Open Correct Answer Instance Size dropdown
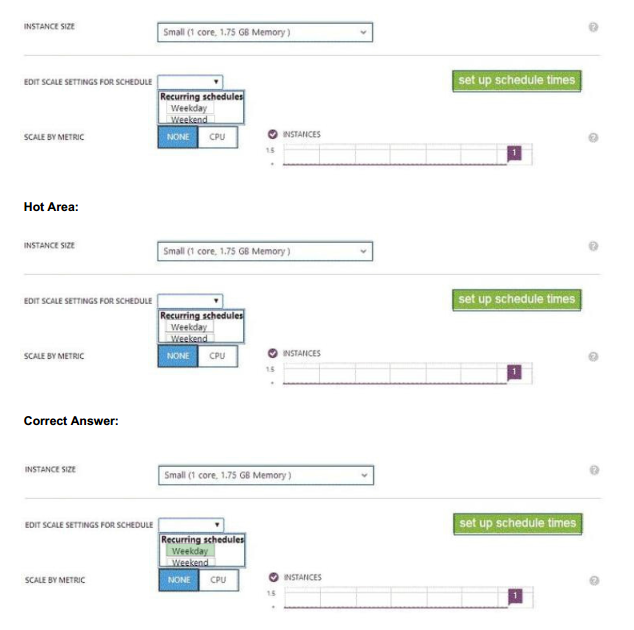The height and width of the screenshot is (630, 634). (266, 475)
